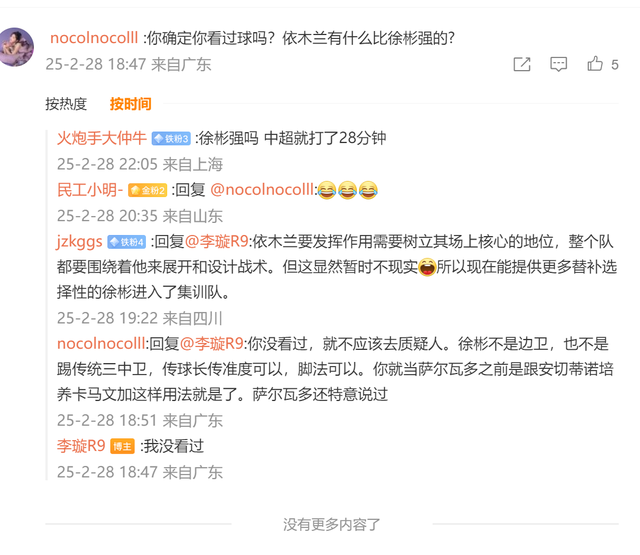Click the 金粉2 badge next to 民工小明-
Image resolution: width=640 pixels, height=555 pixels.
pos(148,190)
